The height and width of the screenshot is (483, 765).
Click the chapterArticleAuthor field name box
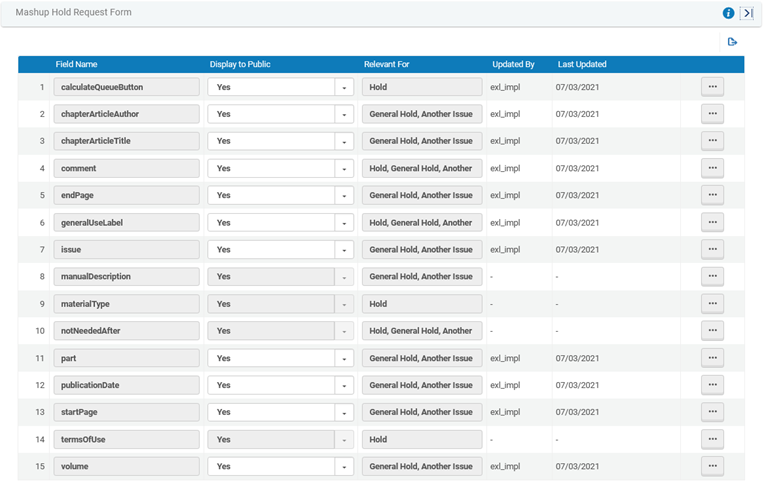pyautogui.click(x=126, y=114)
